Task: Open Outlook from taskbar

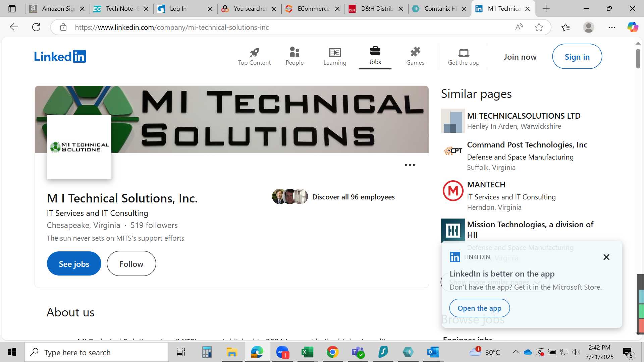Action: click(x=433, y=352)
